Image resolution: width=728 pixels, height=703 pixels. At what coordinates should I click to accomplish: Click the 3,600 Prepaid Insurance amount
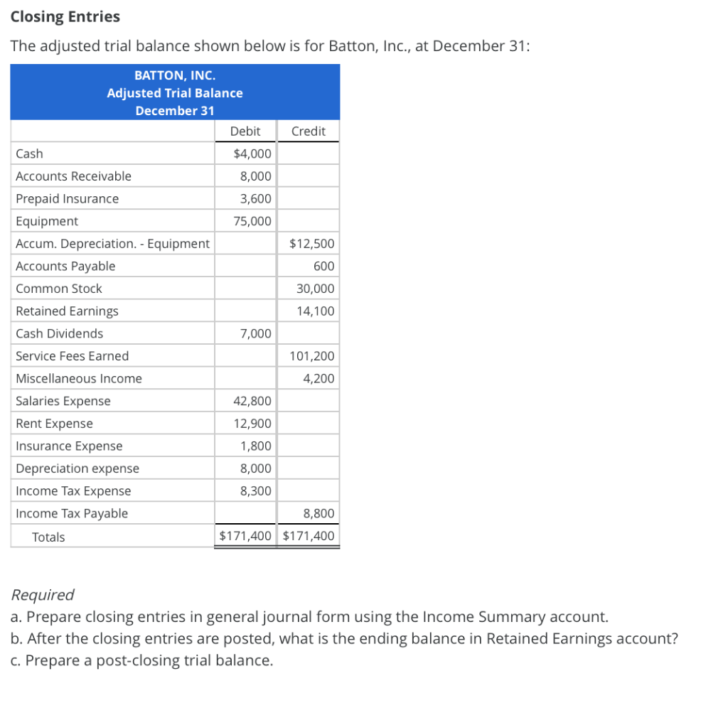click(255, 199)
